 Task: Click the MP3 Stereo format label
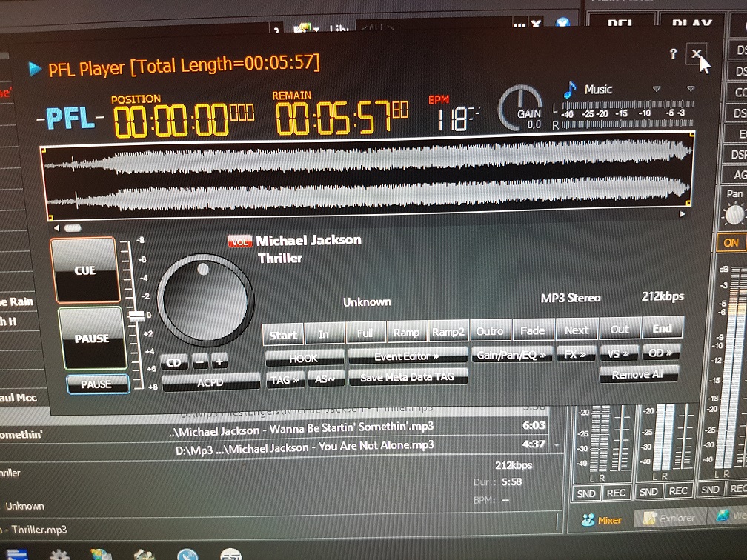coord(571,298)
